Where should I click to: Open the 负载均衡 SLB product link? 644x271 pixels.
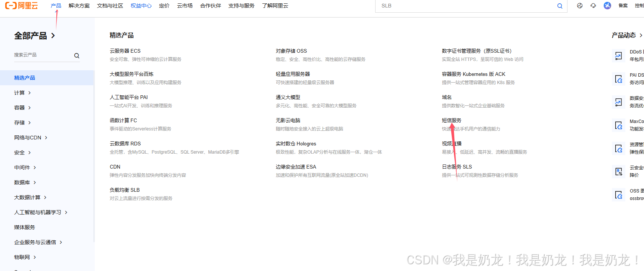point(125,190)
